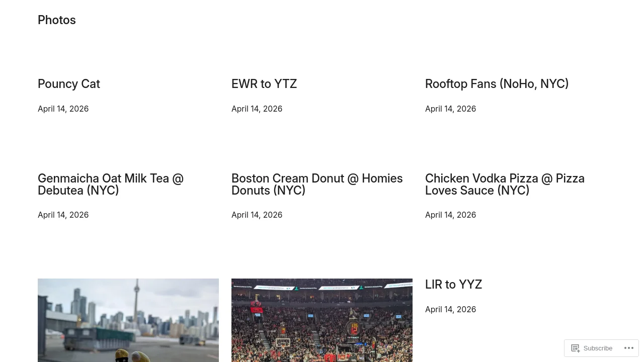Click the date under LIR to YYZ

click(x=451, y=309)
